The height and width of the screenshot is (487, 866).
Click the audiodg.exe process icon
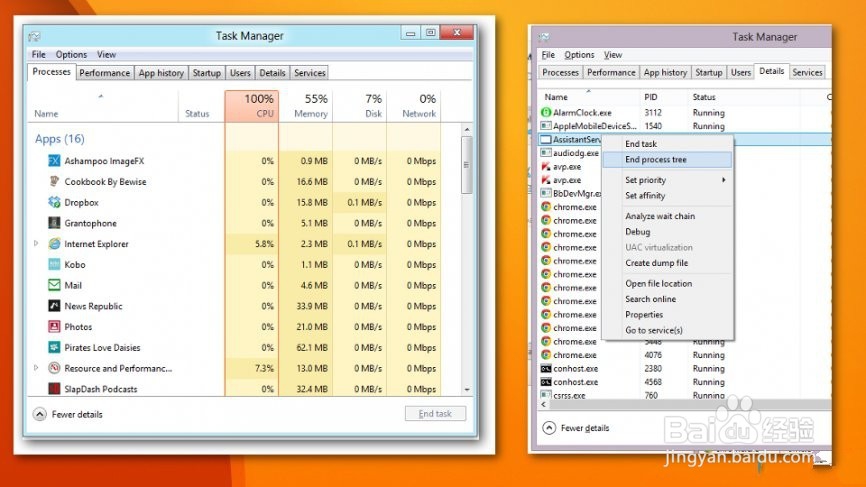546,152
